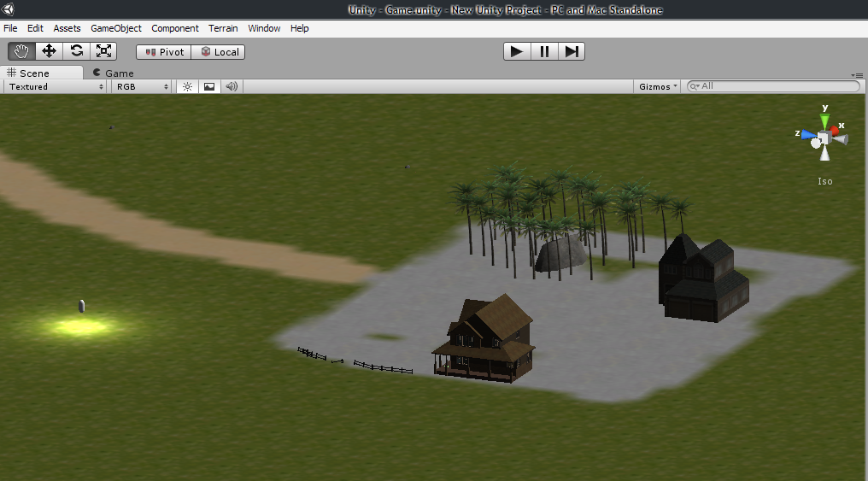Open the Terrain menu

click(223, 28)
